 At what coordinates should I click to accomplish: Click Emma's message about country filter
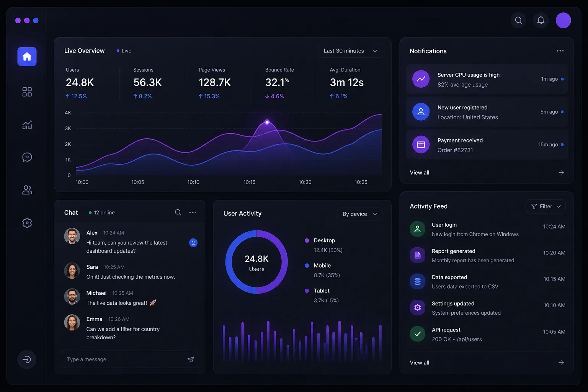coord(123,333)
